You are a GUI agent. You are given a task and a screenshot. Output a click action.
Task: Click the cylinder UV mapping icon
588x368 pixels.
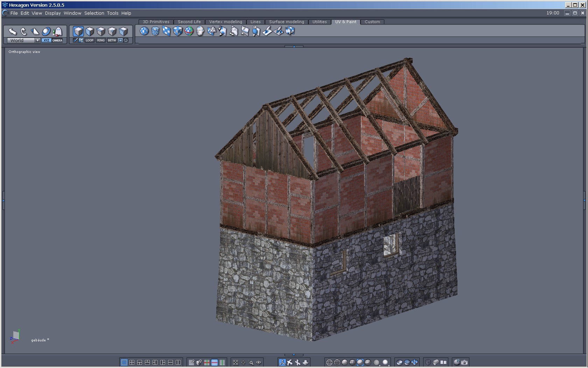(155, 31)
